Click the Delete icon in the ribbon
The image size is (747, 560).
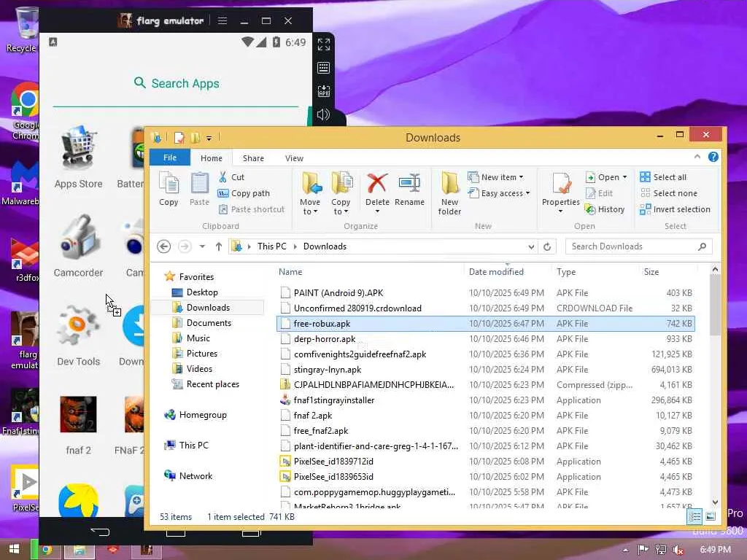pyautogui.click(x=377, y=190)
